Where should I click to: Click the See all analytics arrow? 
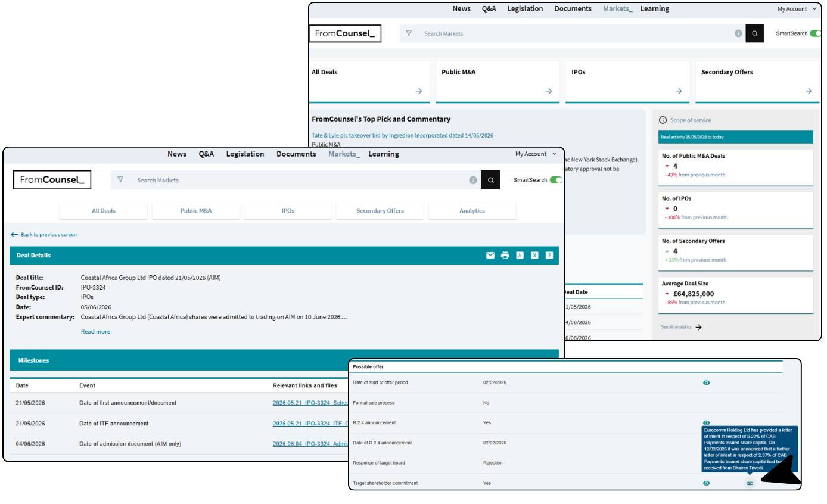click(699, 327)
